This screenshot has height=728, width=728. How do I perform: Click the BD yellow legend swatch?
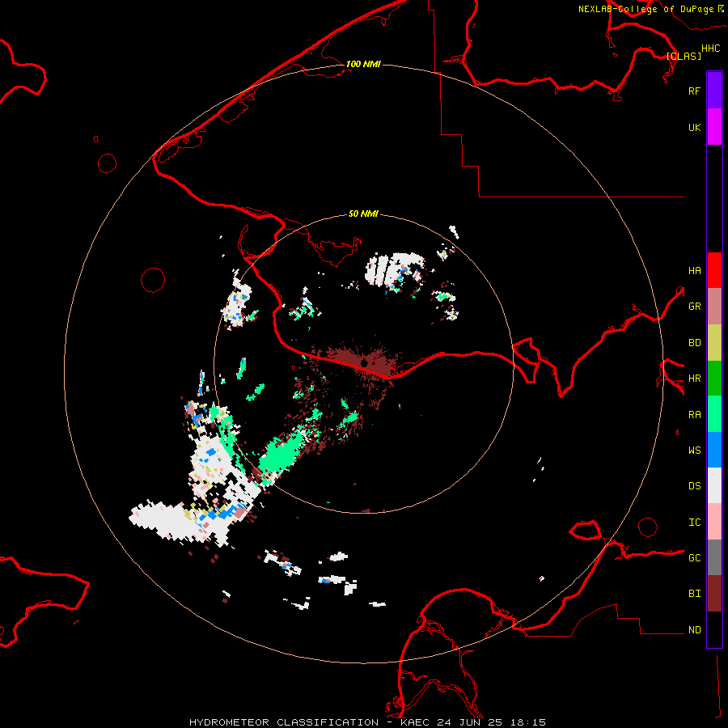pyautogui.click(x=714, y=343)
